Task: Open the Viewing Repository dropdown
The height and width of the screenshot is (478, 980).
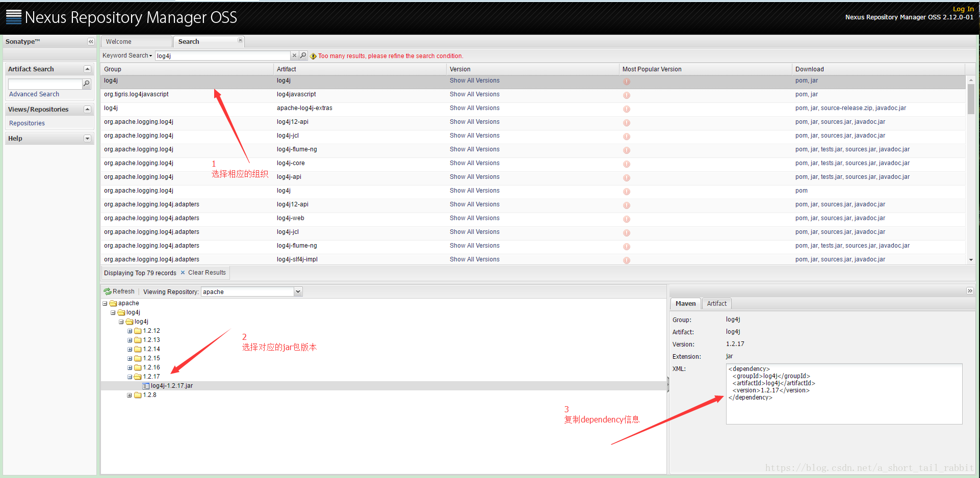Action: click(298, 292)
